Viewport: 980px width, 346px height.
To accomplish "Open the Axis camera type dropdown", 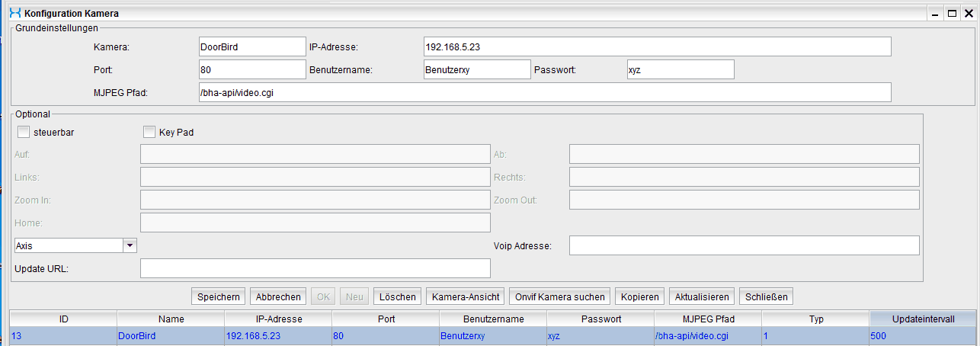I will click(x=130, y=245).
